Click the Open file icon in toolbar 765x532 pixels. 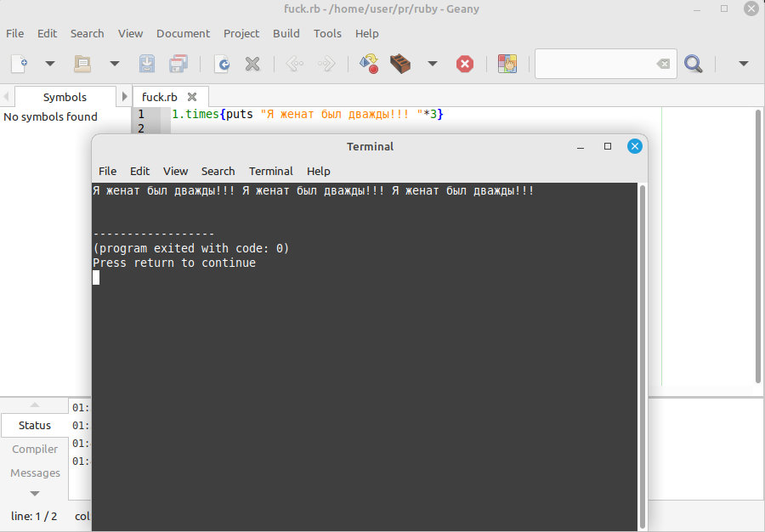[82, 64]
